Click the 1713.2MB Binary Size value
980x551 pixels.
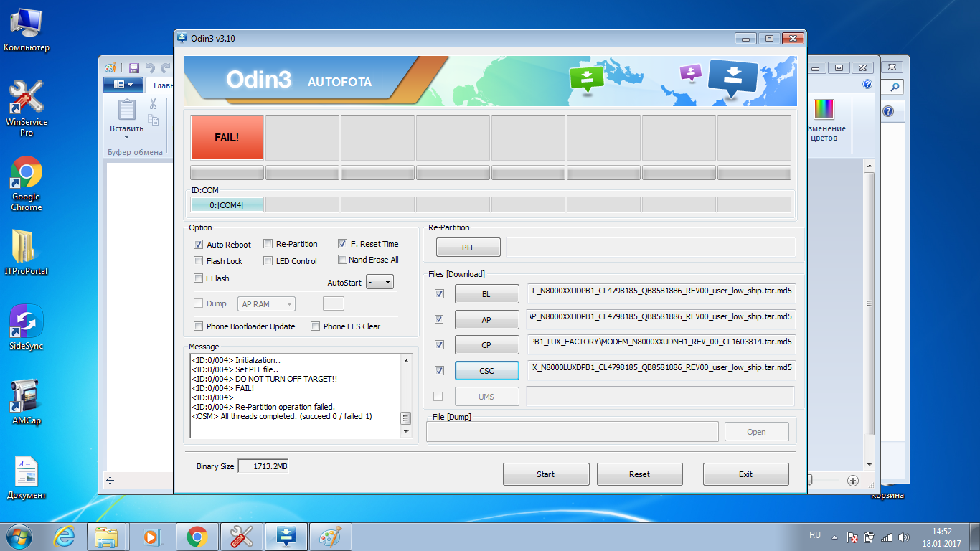263,466
